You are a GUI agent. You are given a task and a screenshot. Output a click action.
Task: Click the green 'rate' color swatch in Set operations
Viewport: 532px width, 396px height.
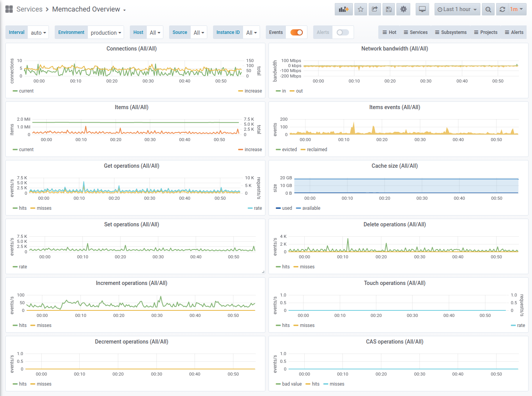click(15, 267)
